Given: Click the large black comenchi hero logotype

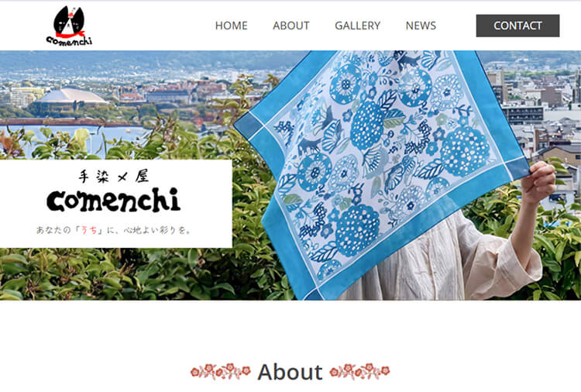Looking at the screenshot, I should click(113, 200).
